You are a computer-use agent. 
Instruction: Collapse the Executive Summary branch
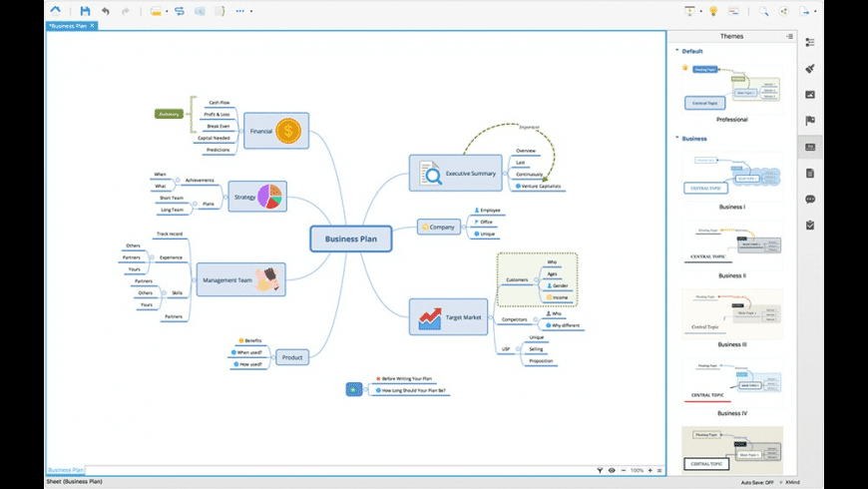coord(505,174)
